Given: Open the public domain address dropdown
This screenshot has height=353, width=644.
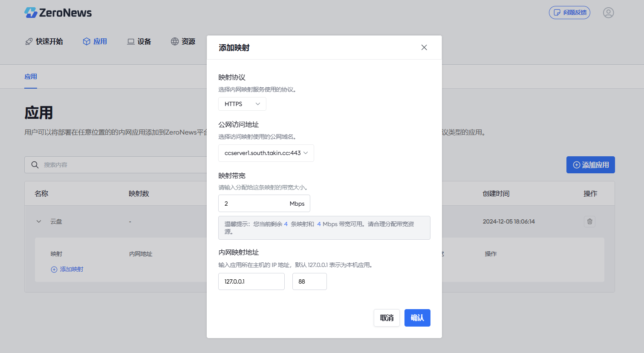Looking at the screenshot, I should (x=266, y=153).
